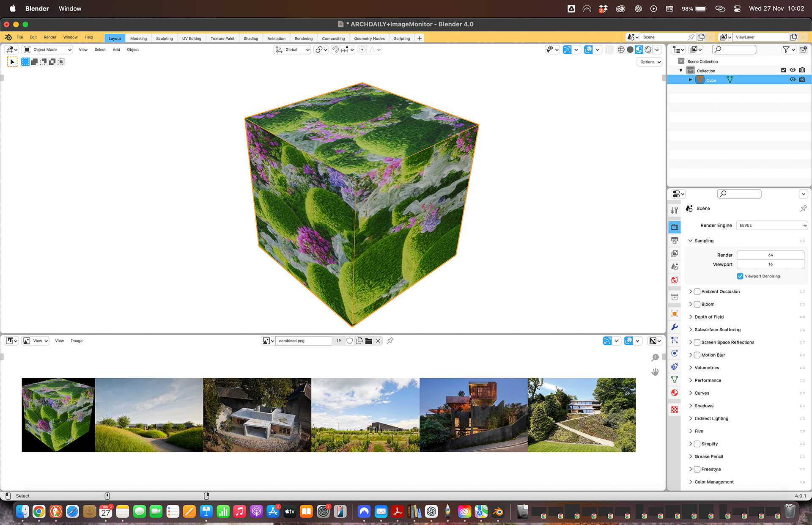Open the Output properties printer tab

click(675, 240)
